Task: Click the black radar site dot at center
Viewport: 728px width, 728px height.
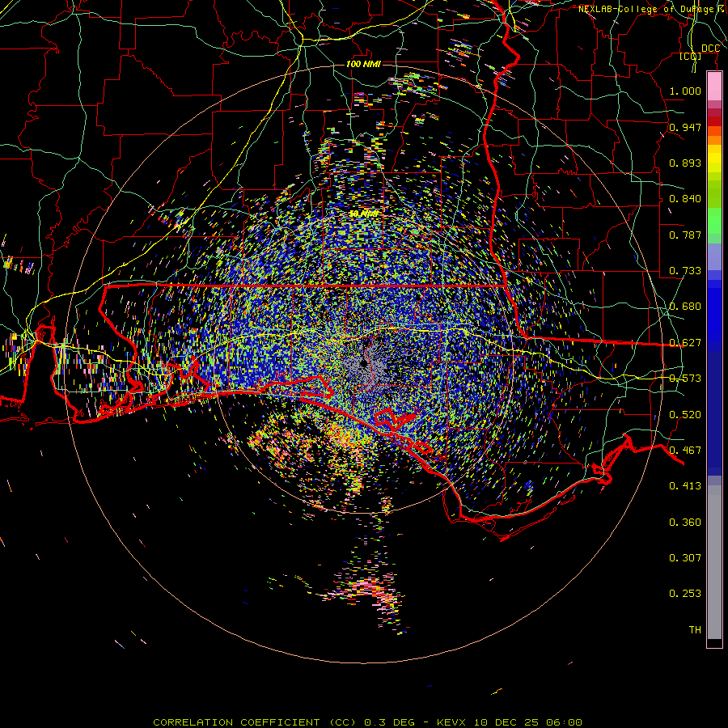Action: point(363,363)
